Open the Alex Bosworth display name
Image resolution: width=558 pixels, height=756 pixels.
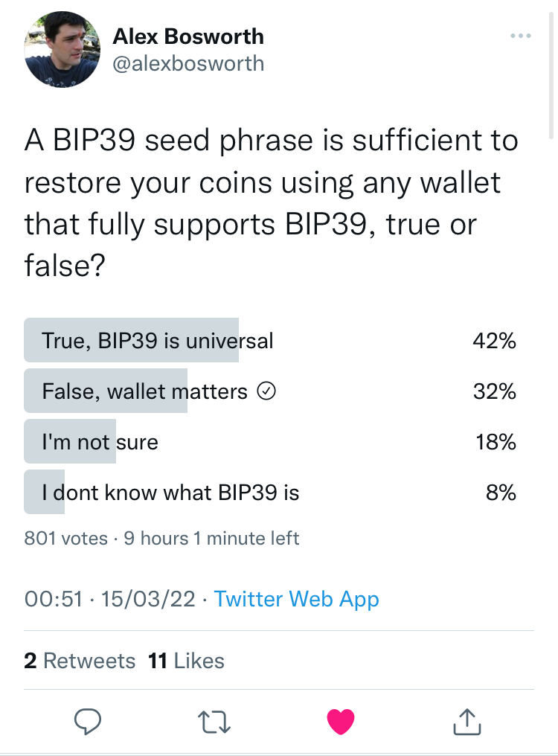pyautogui.click(x=188, y=36)
